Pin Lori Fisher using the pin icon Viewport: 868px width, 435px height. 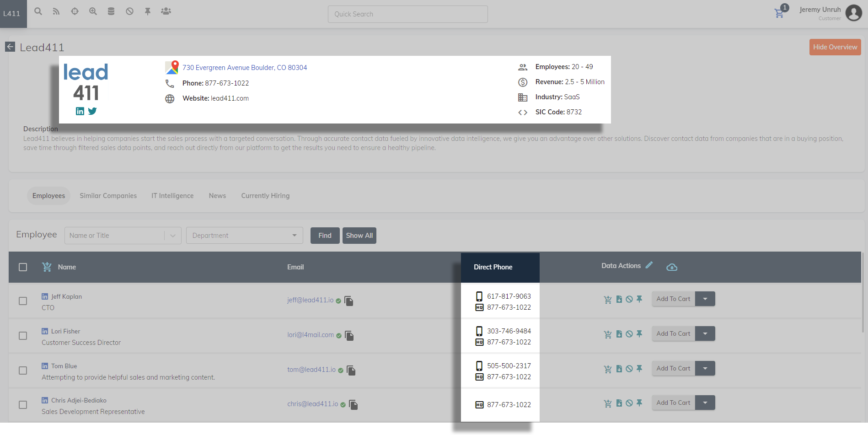(639, 334)
